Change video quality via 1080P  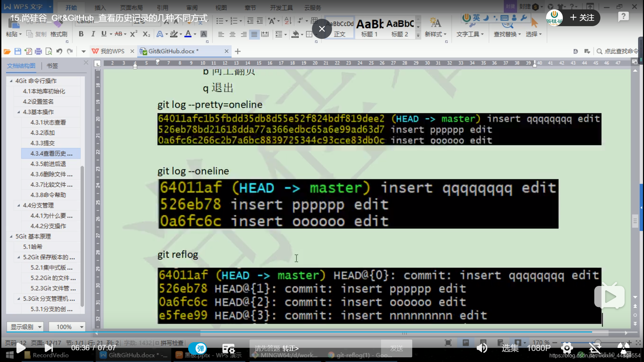(539, 348)
